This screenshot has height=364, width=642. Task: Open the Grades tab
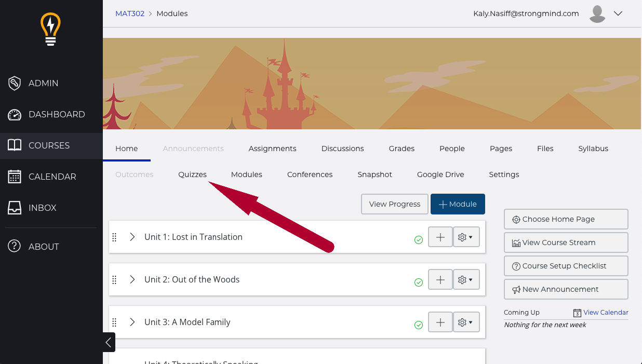(x=402, y=149)
